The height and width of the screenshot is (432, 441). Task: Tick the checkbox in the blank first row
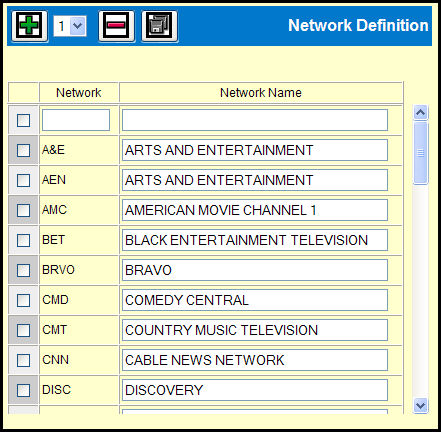point(23,120)
